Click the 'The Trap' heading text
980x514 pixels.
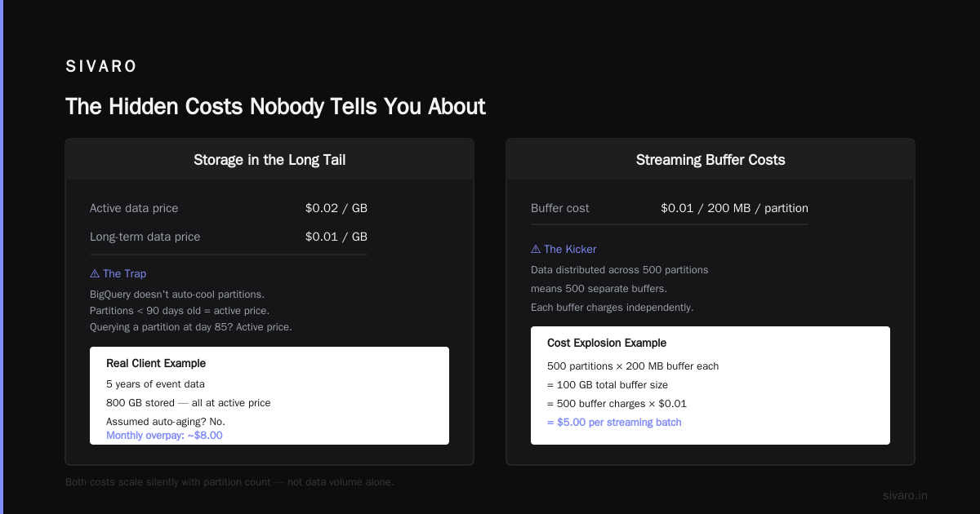125,274
